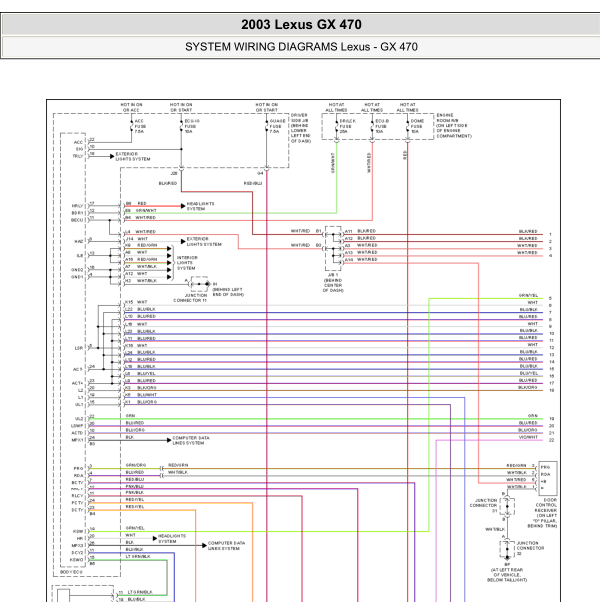Click the 'A11 BLK/RED' connector label
The height and width of the screenshot is (602, 600).
360,231
